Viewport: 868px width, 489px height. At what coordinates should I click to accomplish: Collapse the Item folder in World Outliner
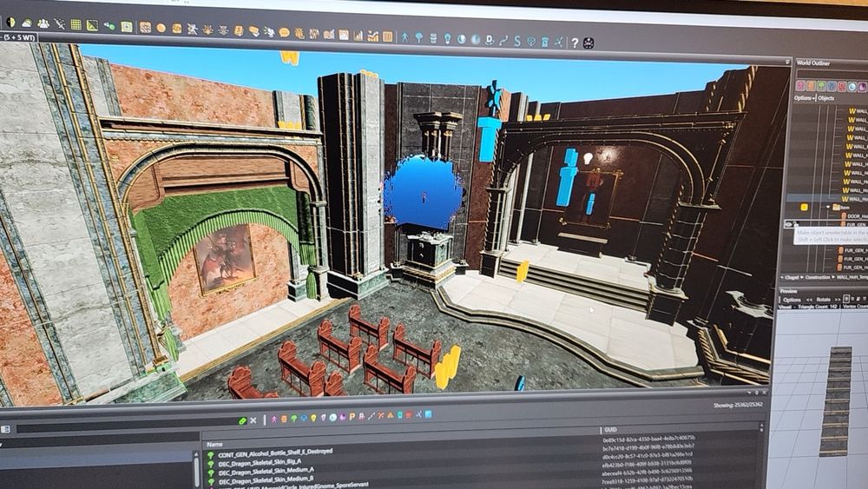(x=829, y=207)
